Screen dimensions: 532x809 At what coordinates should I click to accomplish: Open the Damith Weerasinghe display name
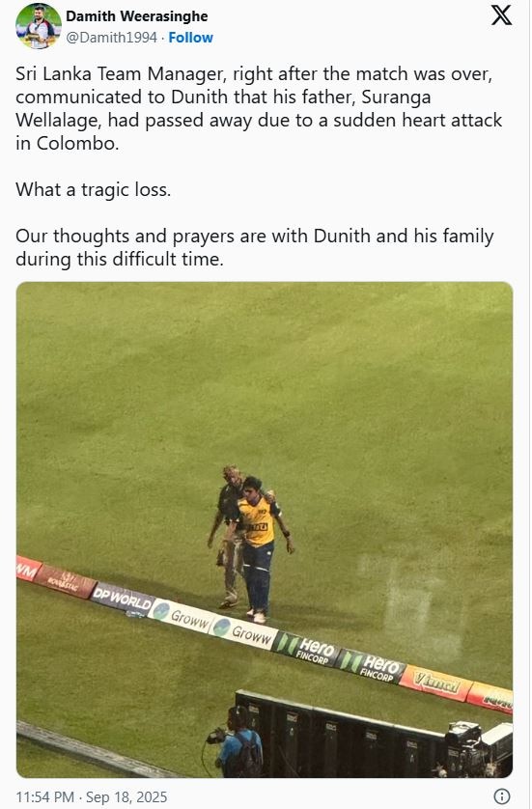click(x=137, y=16)
